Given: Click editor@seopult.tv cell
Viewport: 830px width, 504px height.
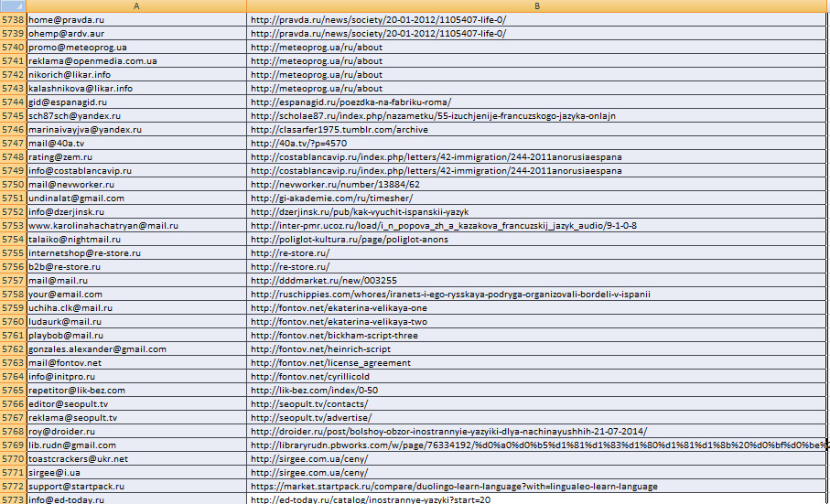Looking at the screenshot, I should pos(136,404).
